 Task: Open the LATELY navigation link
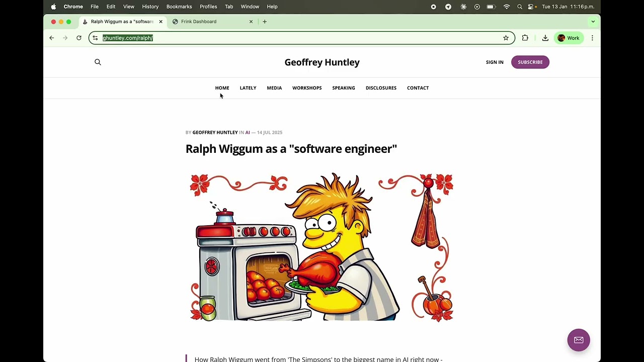click(248, 88)
